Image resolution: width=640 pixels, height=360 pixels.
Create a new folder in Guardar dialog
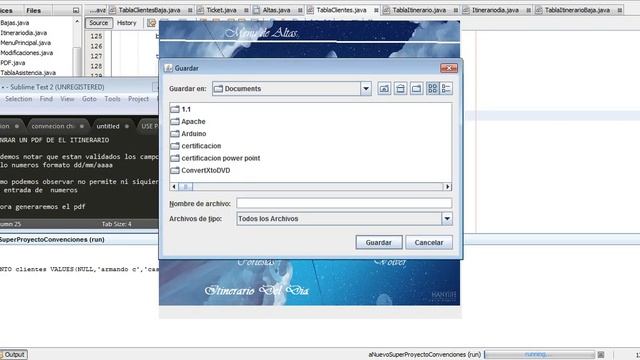pos(416,89)
